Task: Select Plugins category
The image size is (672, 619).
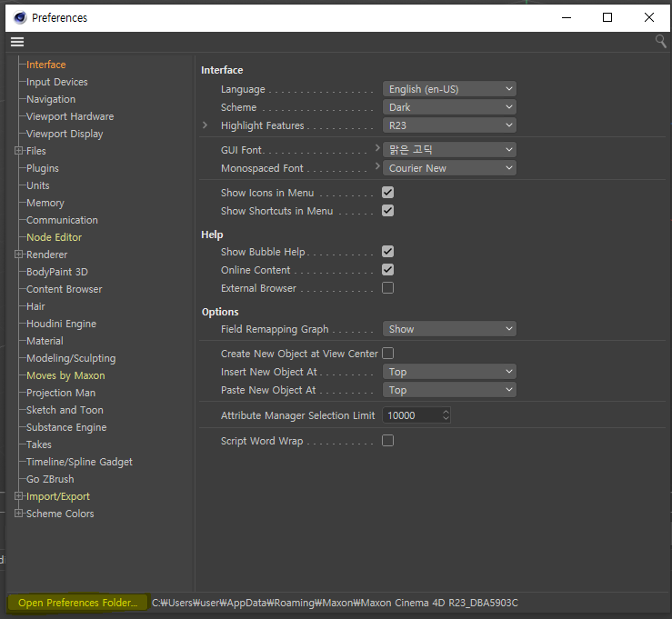Action: [x=43, y=168]
